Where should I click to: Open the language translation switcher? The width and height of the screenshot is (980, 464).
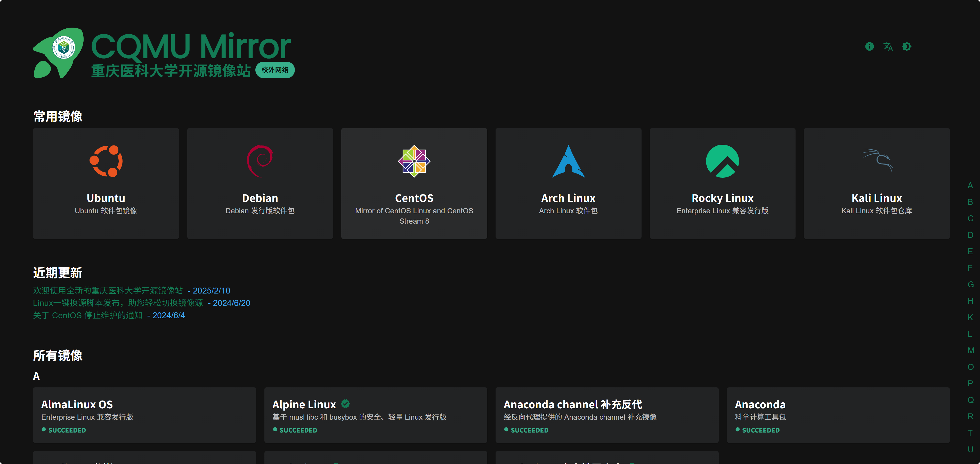point(888,46)
